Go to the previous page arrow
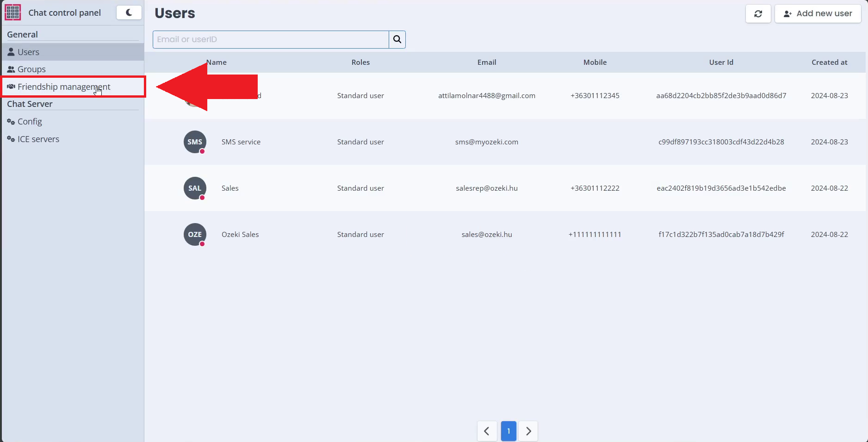 [x=487, y=431]
